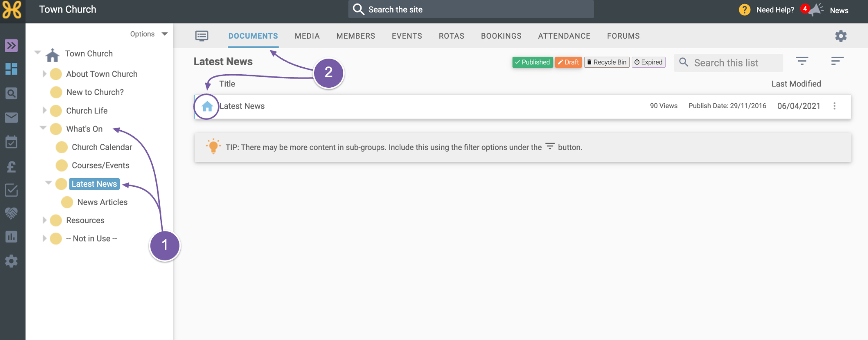Switch to the MEDIA tab
Viewport: 868px width, 340px height.
307,36
